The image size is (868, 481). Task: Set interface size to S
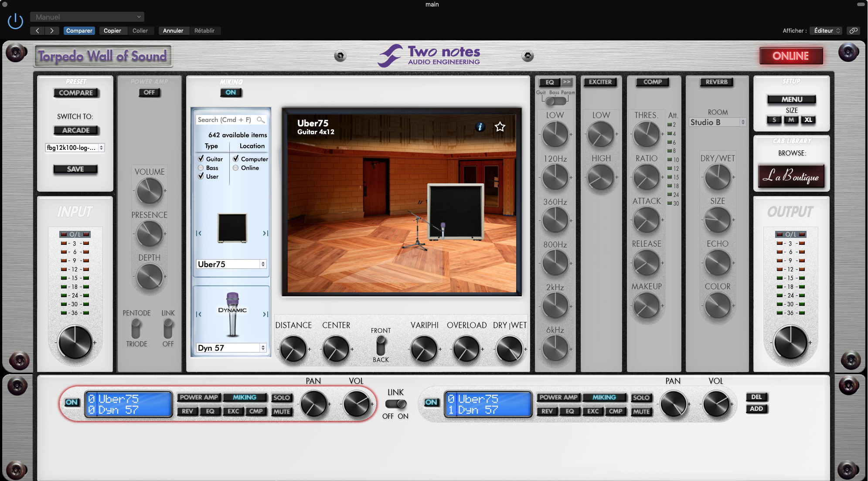click(774, 120)
